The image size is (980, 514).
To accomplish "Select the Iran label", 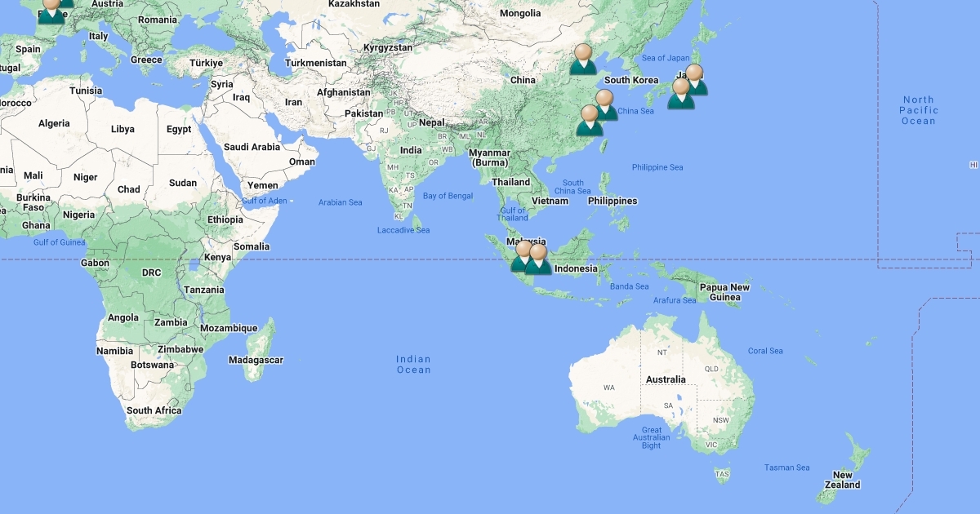I will point(293,103).
